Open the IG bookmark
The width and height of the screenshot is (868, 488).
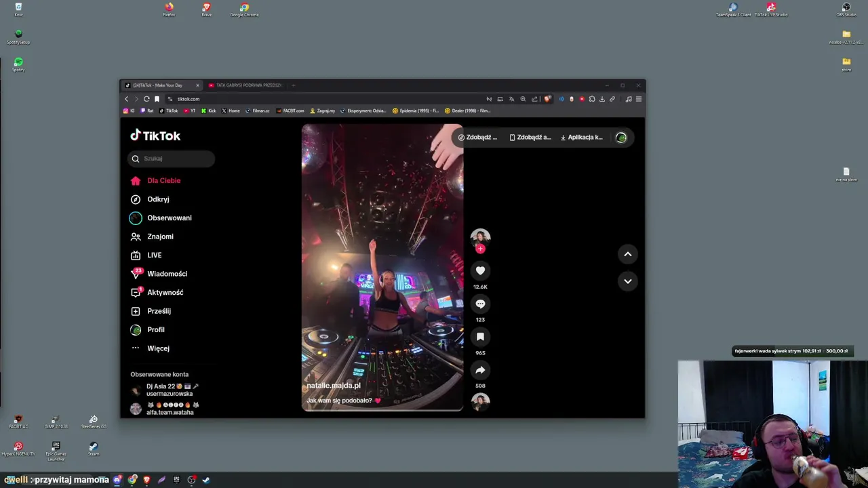pyautogui.click(x=129, y=110)
